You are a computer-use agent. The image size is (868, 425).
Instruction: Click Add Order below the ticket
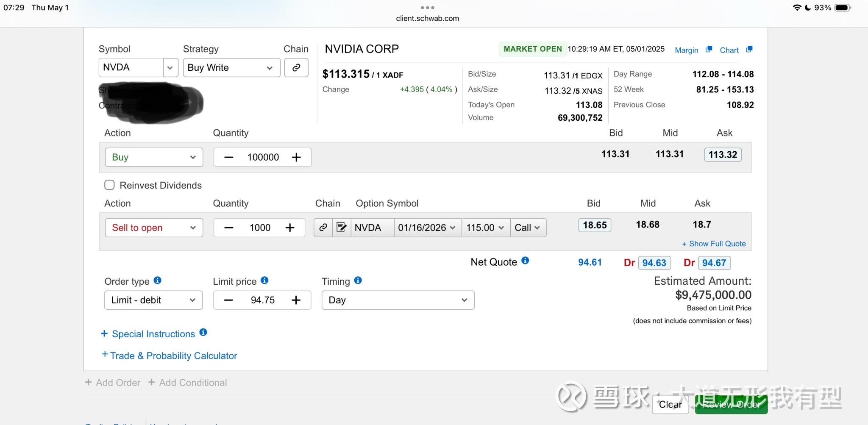[112, 383]
